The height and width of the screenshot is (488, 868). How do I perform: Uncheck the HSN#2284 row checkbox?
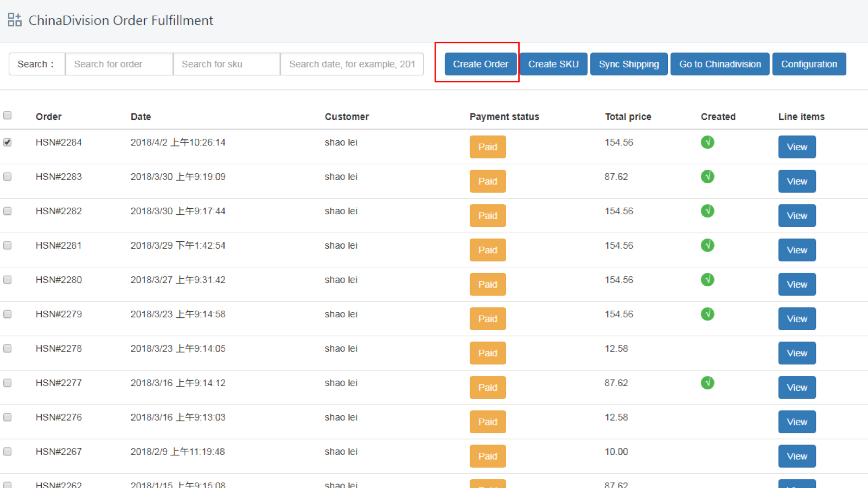click(8, 142)
